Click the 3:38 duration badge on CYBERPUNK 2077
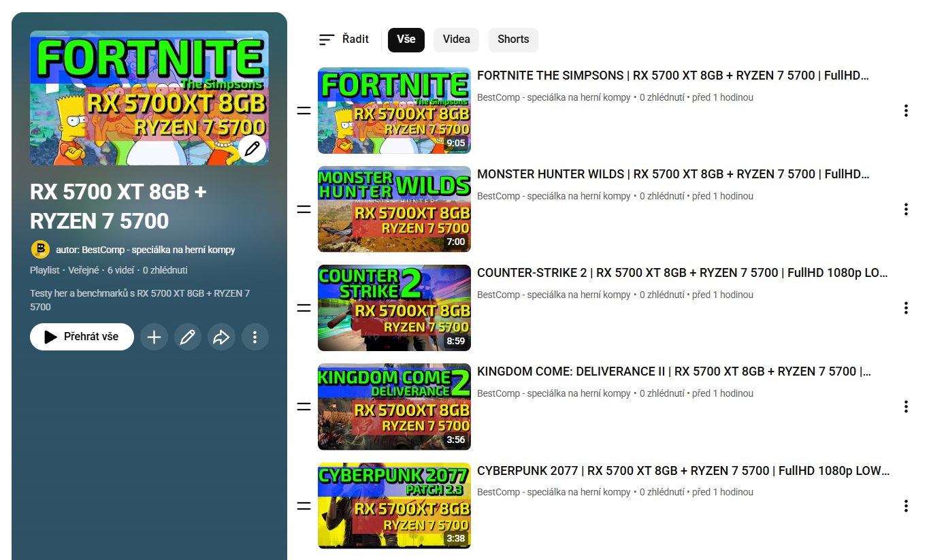Screen dimensions: 929x560 tap(455, 538)
